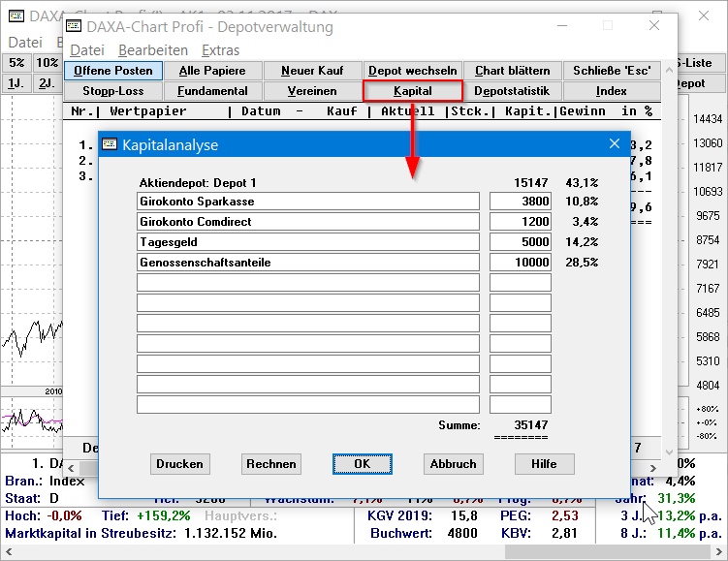Cancel with the Abbruch button
The image size is (728, 561).
(x=453, y=464)
